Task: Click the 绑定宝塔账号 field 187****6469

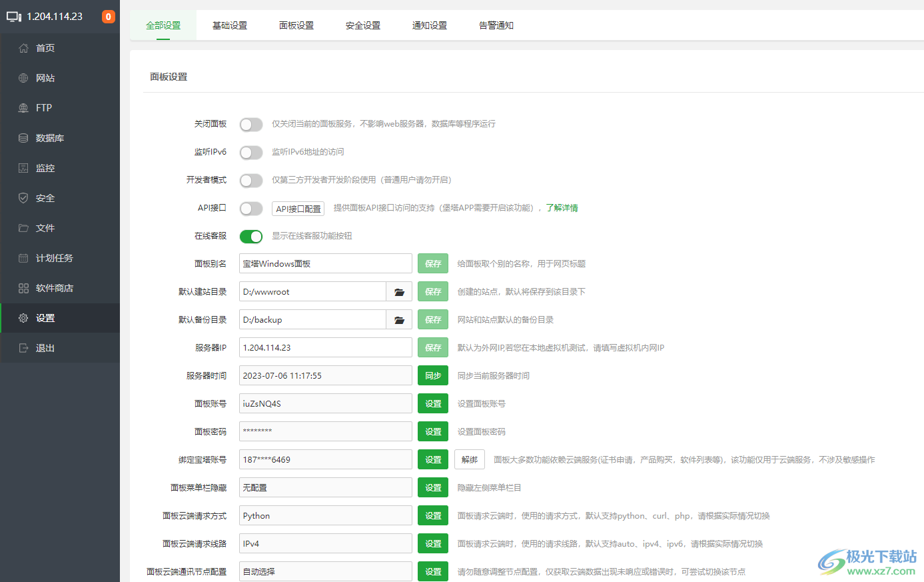Action: (326, 460)
